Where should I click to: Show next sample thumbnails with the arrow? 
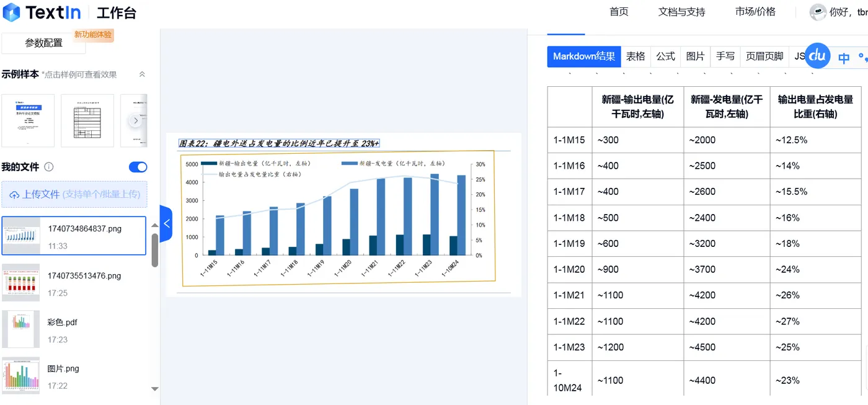pos(136,121)
